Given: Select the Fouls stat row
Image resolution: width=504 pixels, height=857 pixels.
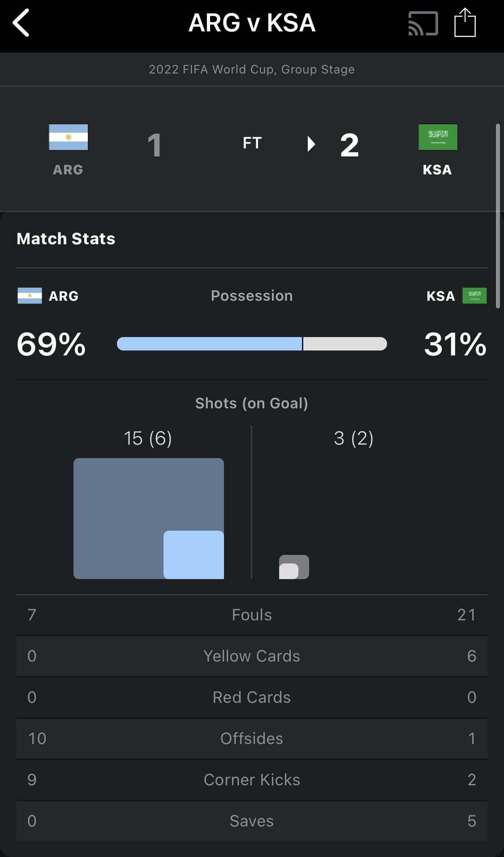Looking at the screenshot, I should 252,615.
